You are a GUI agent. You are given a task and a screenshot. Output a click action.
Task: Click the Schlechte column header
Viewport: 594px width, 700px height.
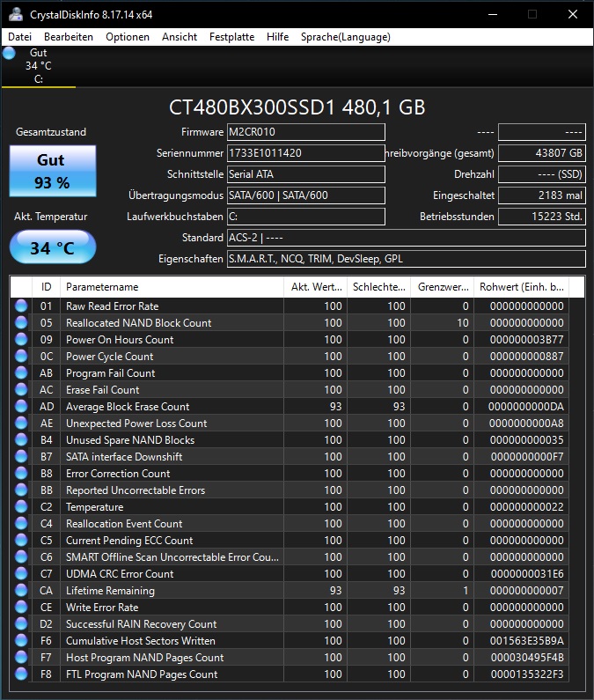click(378, 287)
